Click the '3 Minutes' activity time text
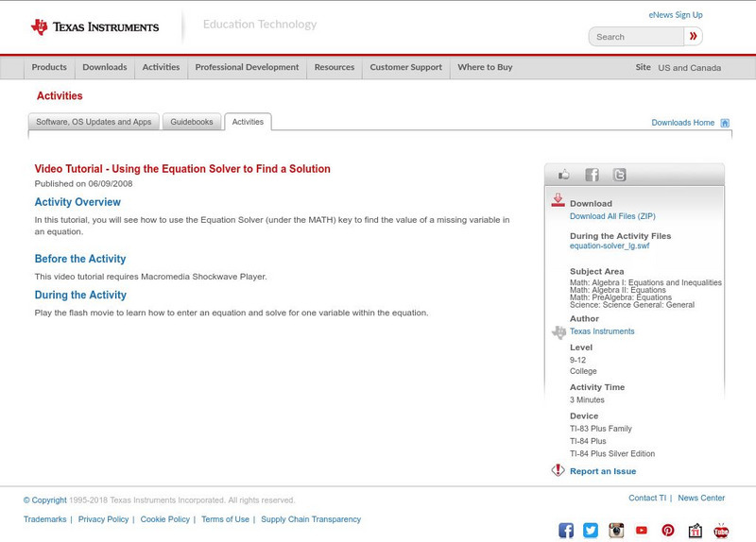Screen dimensions: 756x542 coord(587,399)
